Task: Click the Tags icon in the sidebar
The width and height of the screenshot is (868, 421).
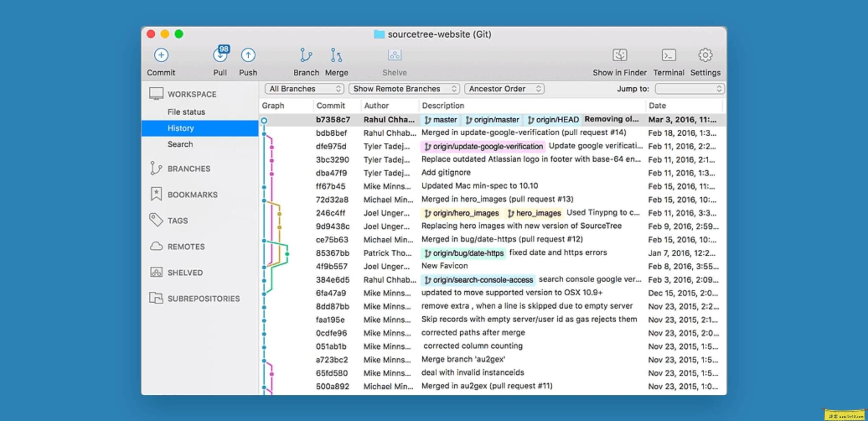Action: 156,220
